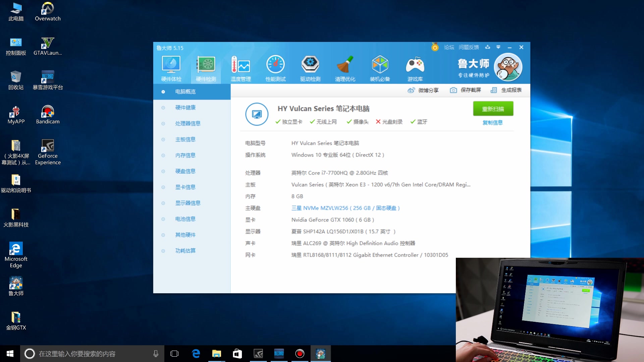
Task: Open title bar dropdown menu arrow
Action: click(498, 47)
